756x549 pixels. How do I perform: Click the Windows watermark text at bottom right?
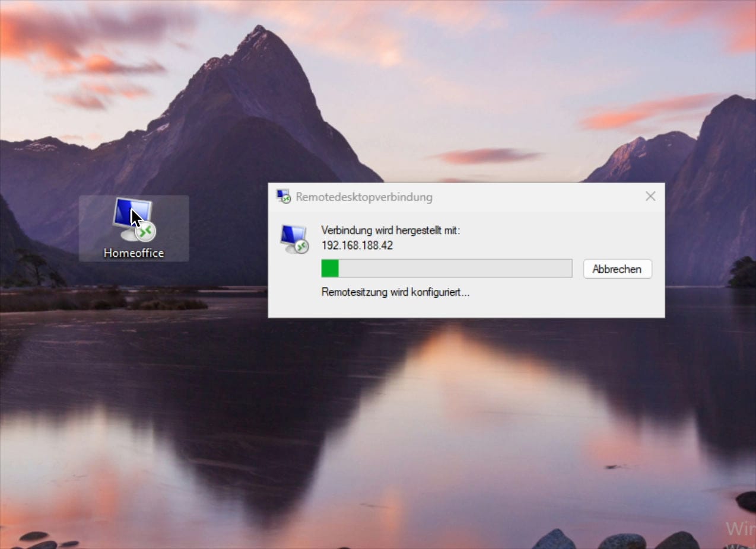740,529
